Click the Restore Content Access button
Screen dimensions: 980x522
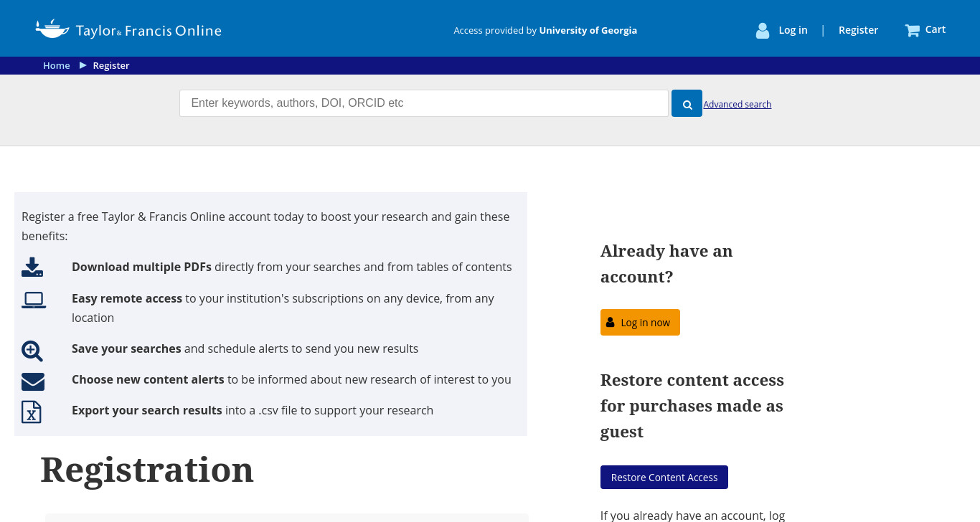coord(664,477)
